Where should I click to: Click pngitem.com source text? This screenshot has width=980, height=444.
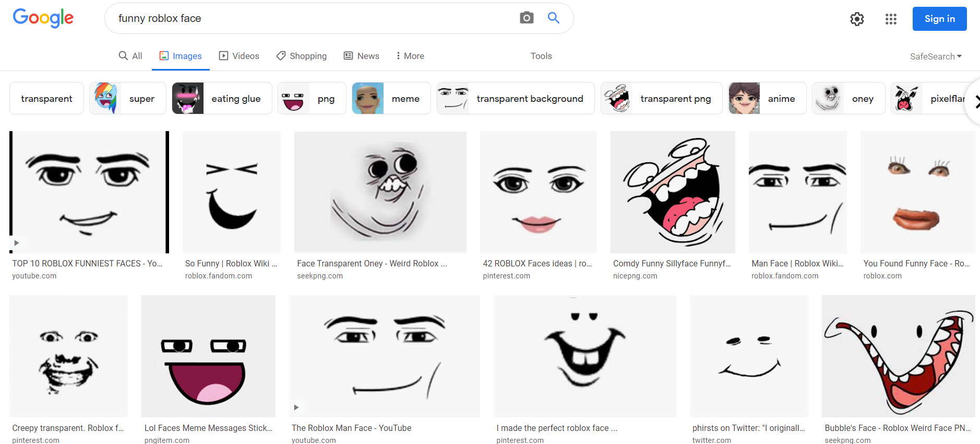click(167, 440)
